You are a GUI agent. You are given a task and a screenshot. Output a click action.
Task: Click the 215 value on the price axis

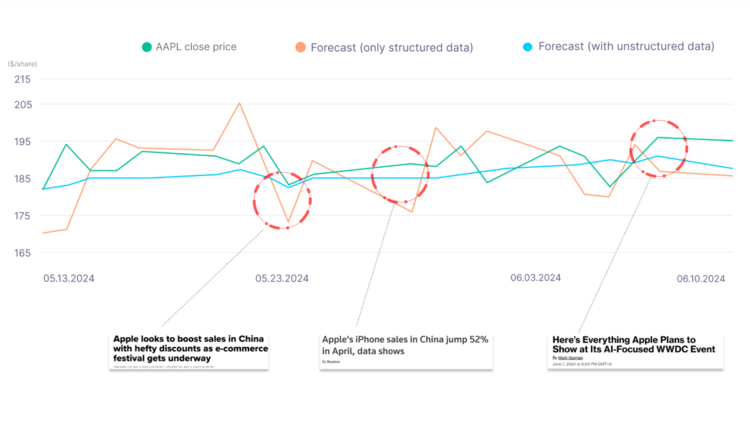(x=22, y=79)
